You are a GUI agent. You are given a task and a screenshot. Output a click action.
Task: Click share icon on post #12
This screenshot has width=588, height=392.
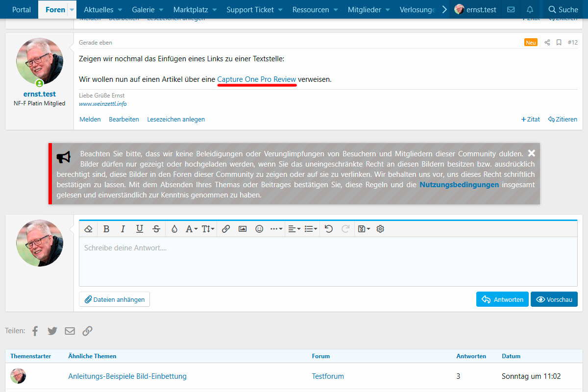pos(547,43)
